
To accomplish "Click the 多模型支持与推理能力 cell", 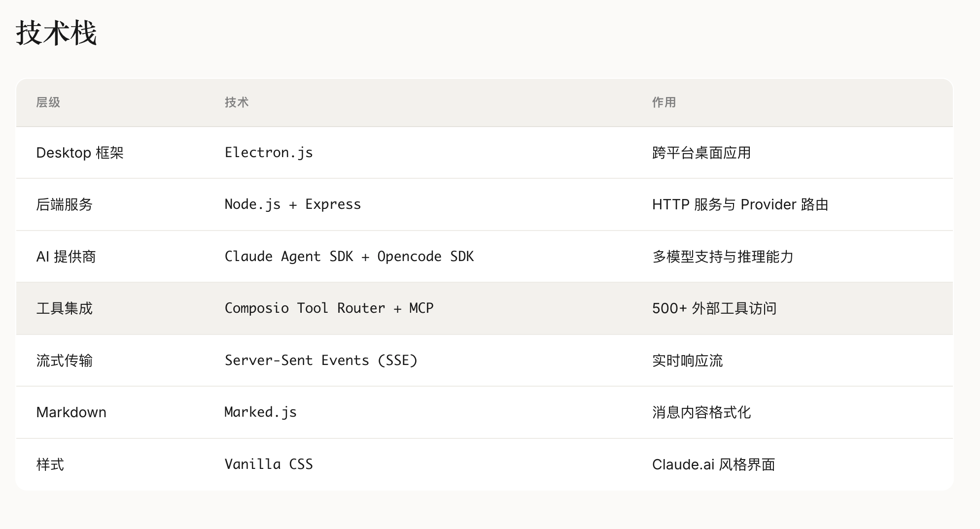I will [723, 257].
